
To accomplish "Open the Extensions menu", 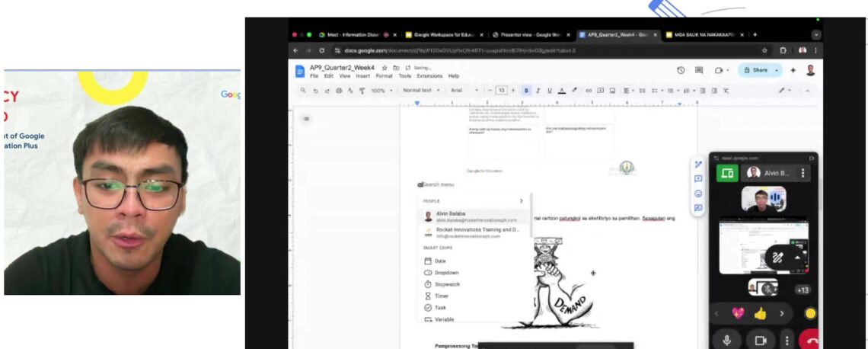I will (x=429, y=76).
